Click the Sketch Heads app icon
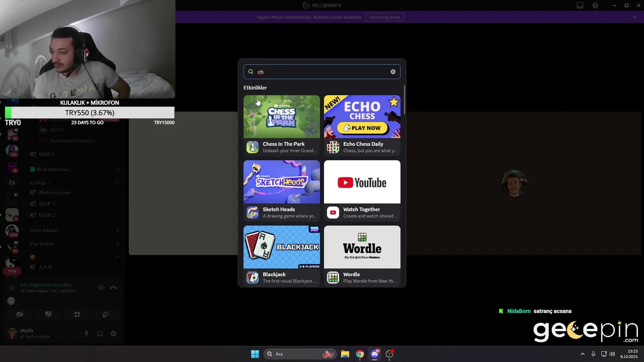 tap(253, 213)
